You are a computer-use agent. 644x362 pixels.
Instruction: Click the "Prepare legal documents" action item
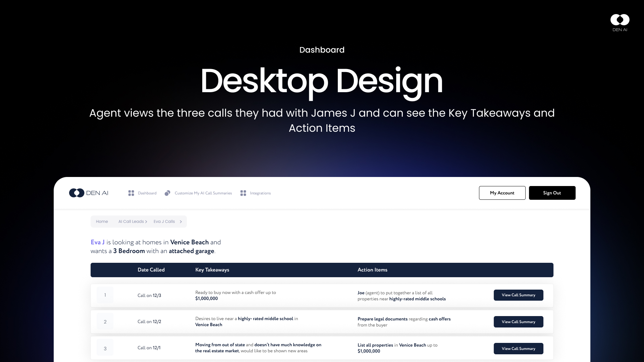pos(404,322)
